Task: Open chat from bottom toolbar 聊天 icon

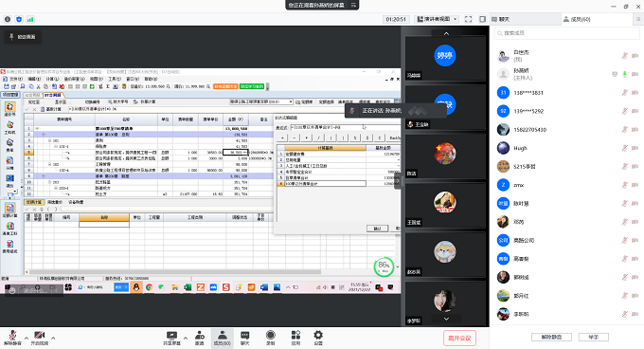Action: point(244,338)
